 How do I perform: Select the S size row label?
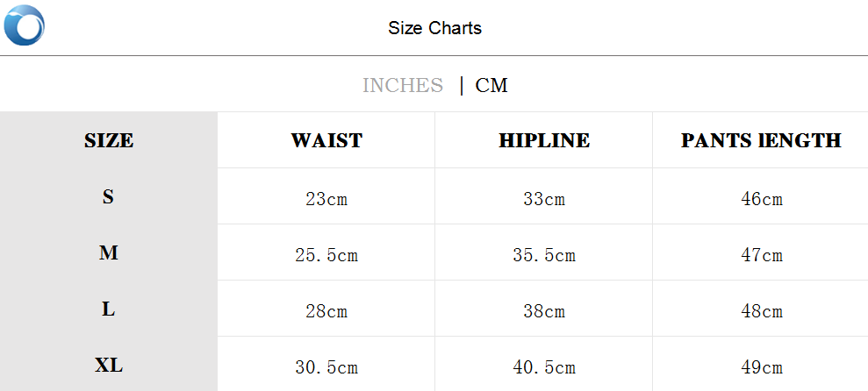(x=108, y=197)
